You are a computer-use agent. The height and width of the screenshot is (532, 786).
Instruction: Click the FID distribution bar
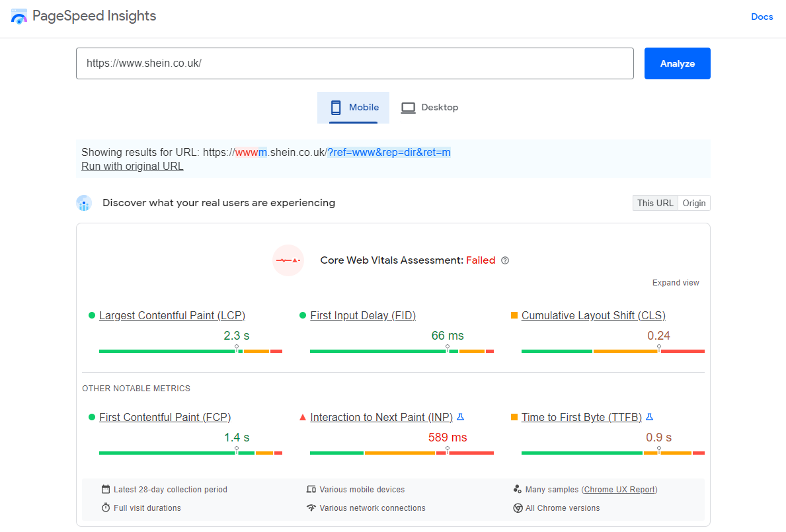[402, 351]
